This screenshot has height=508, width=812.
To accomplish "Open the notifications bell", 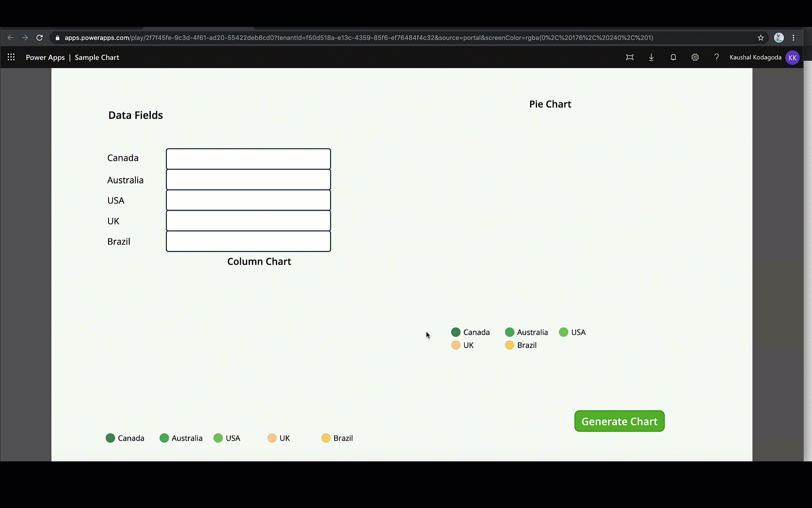I will click(673, 57).
